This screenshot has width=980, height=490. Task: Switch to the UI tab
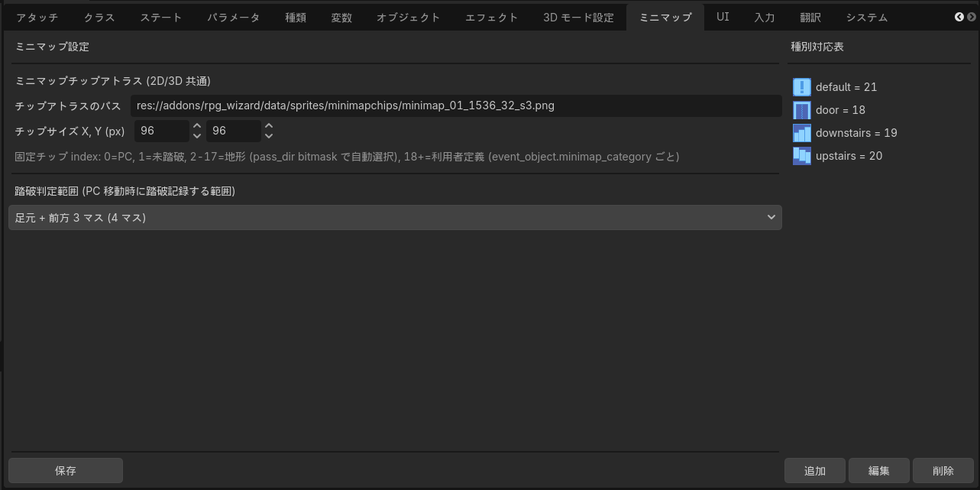[x=723, y=18]
